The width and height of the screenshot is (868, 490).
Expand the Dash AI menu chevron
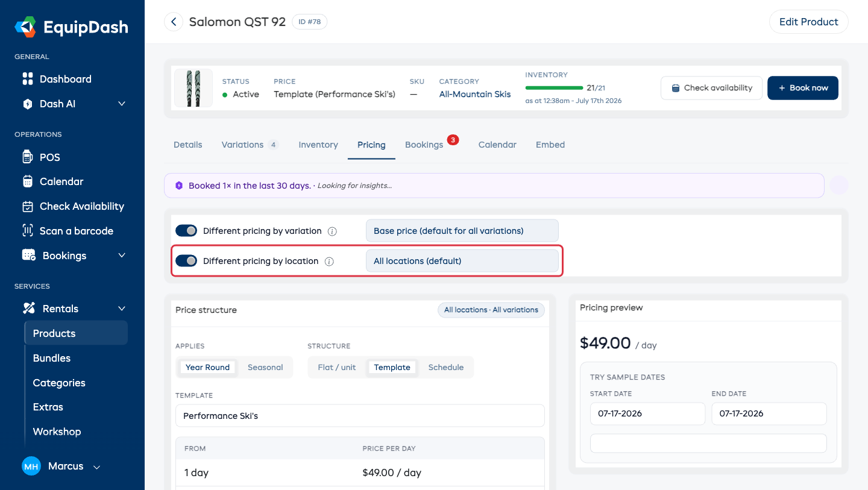(x=122, y=104)
